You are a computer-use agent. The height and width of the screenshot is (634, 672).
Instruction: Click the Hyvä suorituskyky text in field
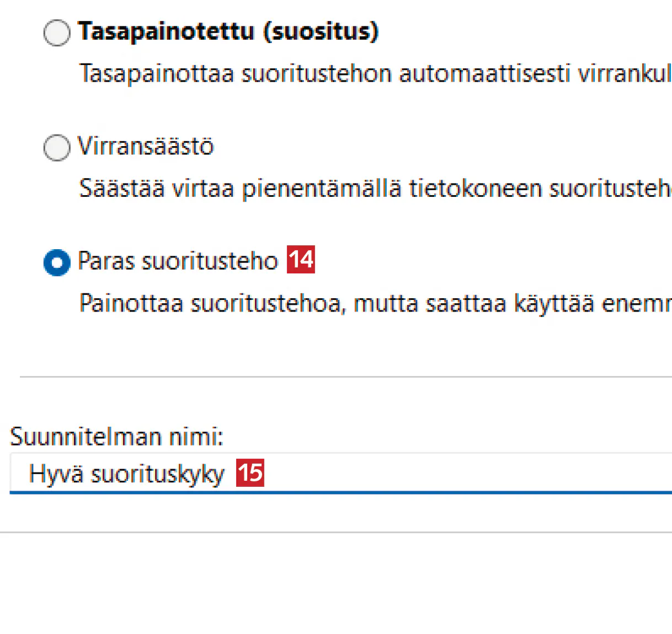click(126, 474)
